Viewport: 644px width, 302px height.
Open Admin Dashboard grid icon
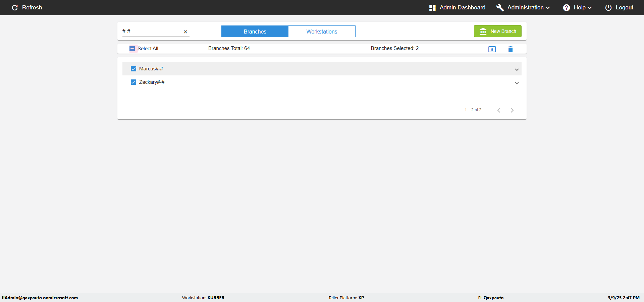click(432, 8)
